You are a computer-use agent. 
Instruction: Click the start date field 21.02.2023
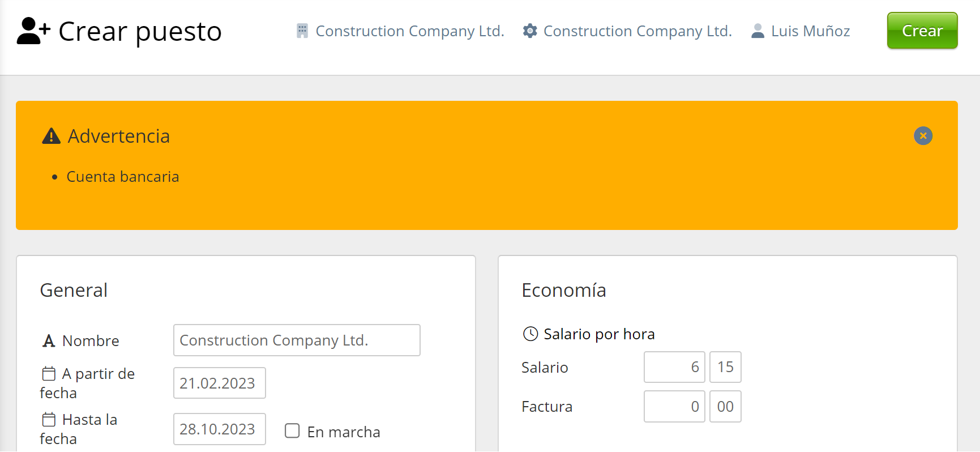click(220, 383)
